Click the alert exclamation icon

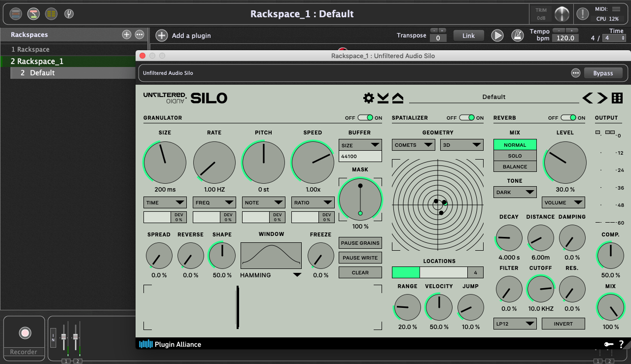pyautogui.click(x=583, y=14)
